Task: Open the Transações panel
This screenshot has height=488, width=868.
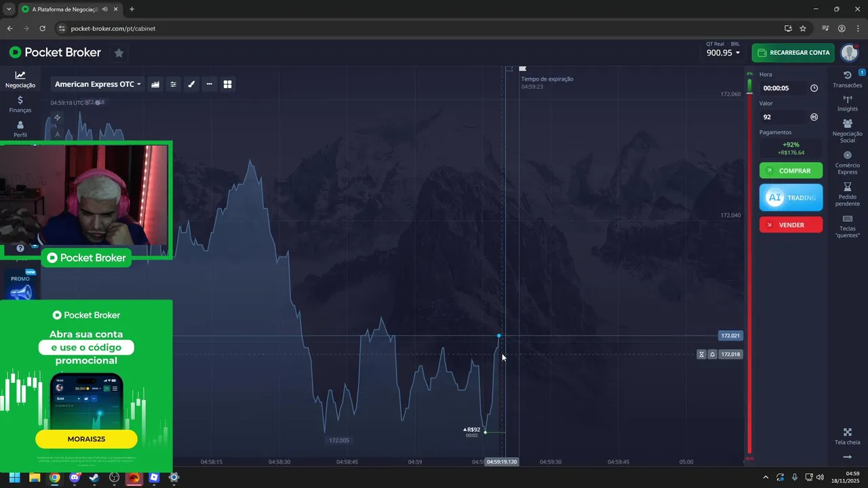Action: pyautogui.click(x=848, y=79)
